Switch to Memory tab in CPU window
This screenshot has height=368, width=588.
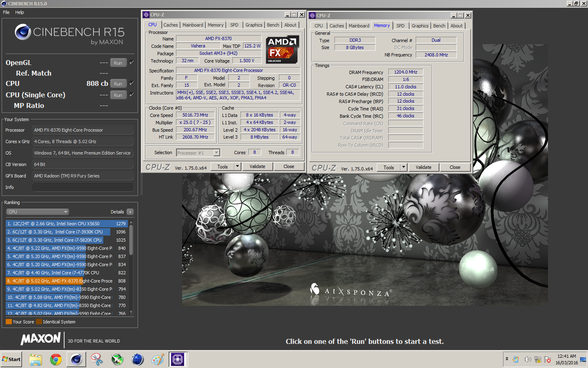tap(216, 25)
